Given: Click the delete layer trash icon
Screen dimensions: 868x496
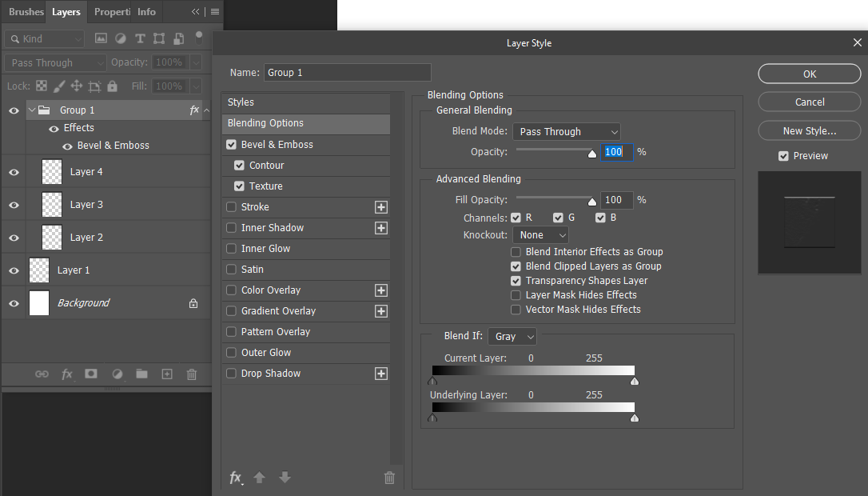Looking at the screenshot, I should (x=192, y=374).
